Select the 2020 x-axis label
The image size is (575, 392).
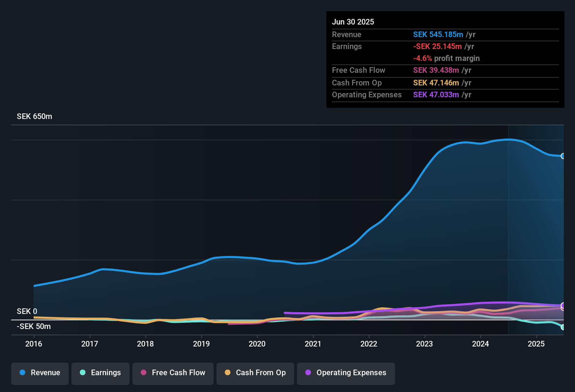point(257,344)
